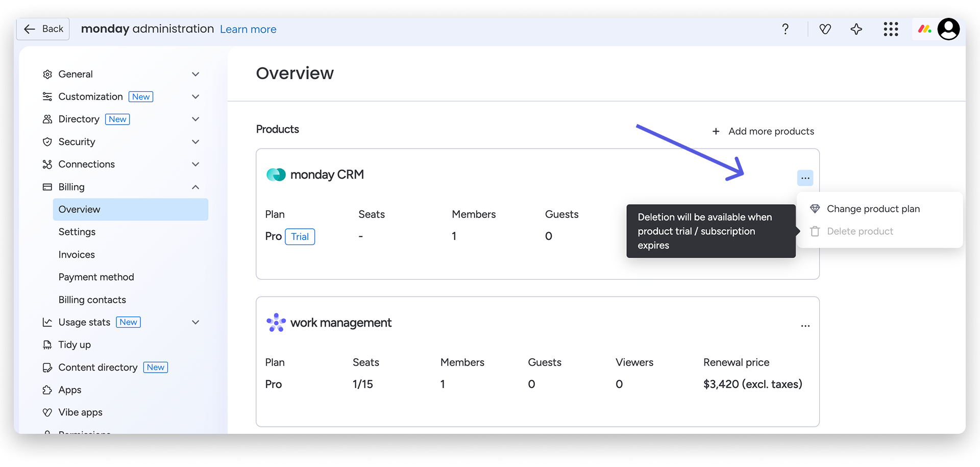Click the Directory people icon

click(x=47, y=119)
